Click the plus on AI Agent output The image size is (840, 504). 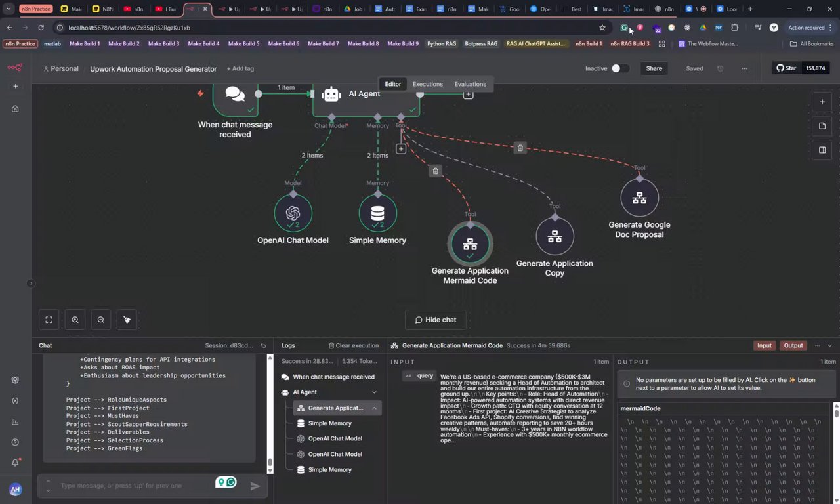point(468,94)
